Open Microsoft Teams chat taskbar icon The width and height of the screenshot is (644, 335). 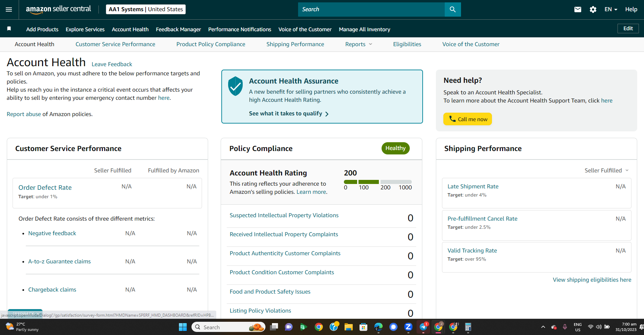(289, 327)
